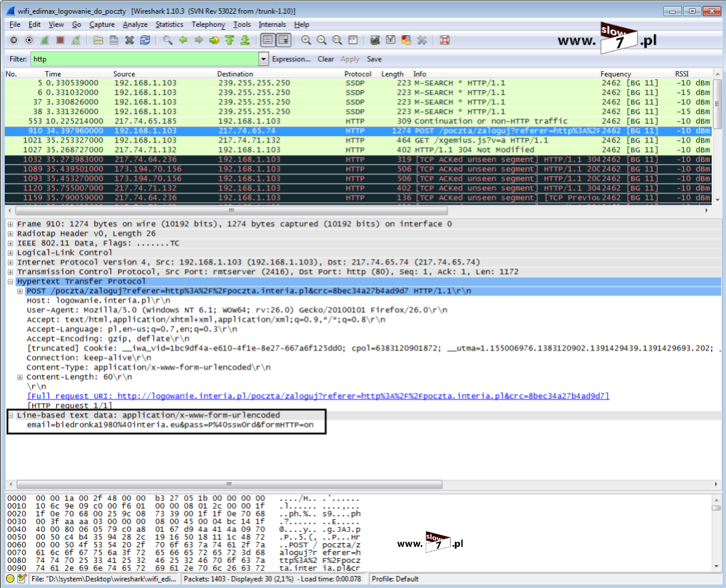Image resolution: width=726 pixels, height=588 pixels.
Task: Select the email=biedronka1980 form data line
Action: tap(170, 425)
